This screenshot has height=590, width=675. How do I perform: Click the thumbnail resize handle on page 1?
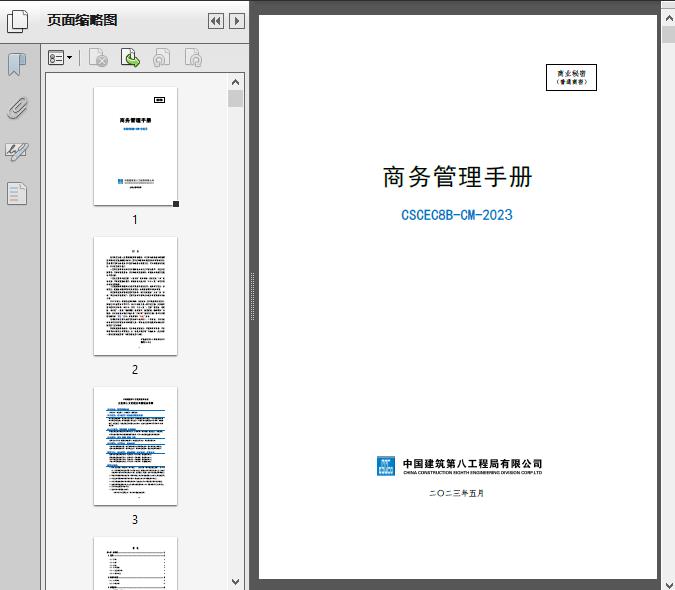tap(176, 204)
